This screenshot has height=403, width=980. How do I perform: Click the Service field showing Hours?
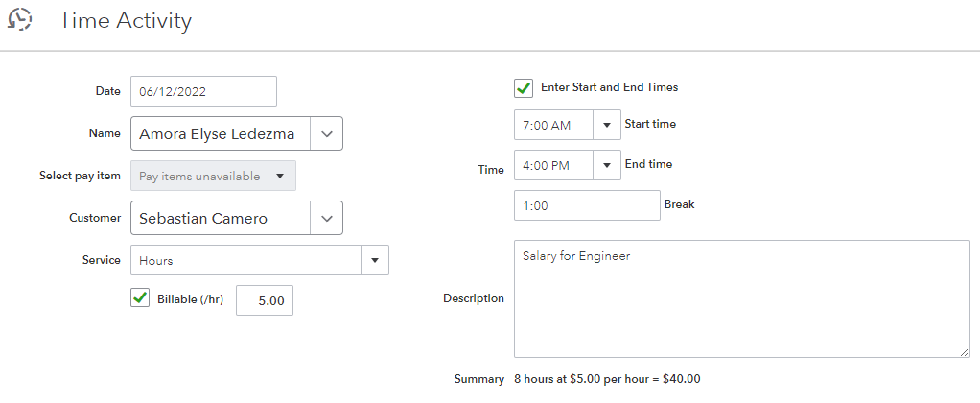245,260
